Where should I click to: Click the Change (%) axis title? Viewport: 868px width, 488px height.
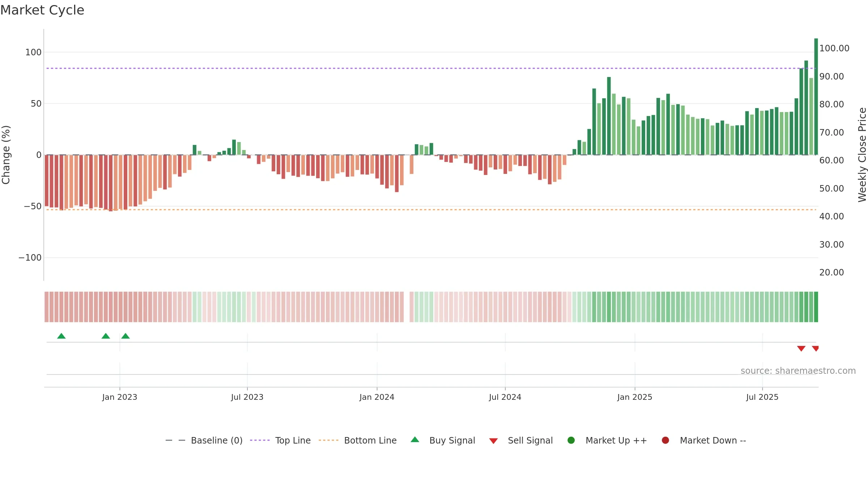tap(6, 155)
